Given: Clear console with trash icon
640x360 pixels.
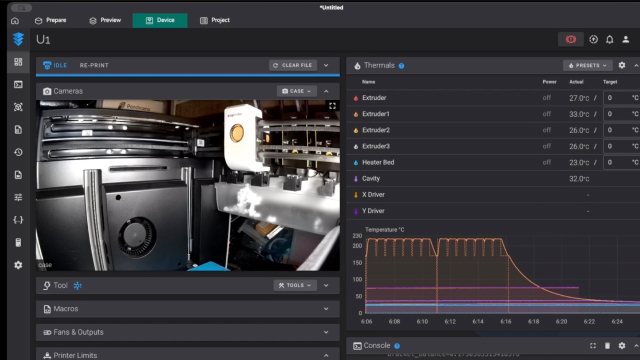Looking at the screenshot, I should click(x=607, y=346).
